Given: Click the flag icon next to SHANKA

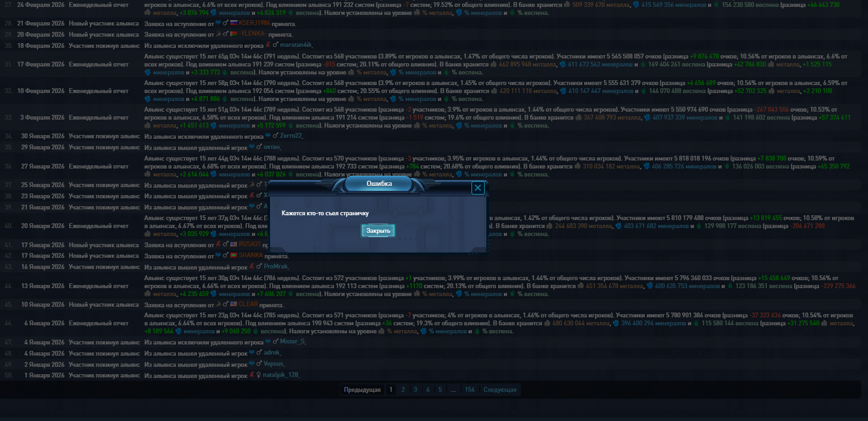Looking at the screenshot, I should coord(233,256).
